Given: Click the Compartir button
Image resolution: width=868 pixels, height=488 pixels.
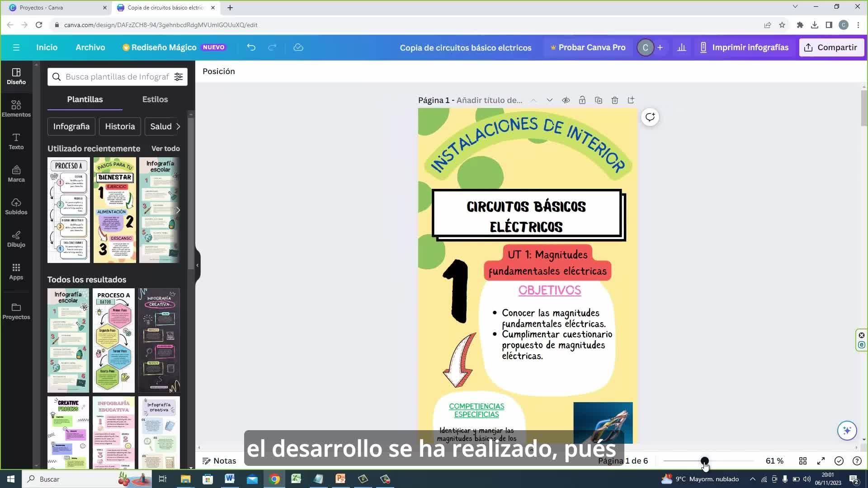Looking at the screenshot, I should coord(831,47).
